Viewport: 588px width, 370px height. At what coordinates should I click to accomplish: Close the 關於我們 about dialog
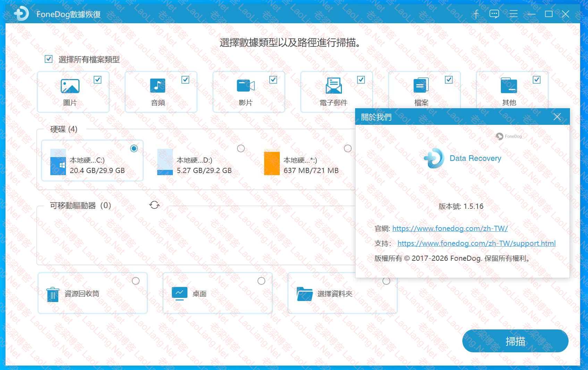[557, 117]
